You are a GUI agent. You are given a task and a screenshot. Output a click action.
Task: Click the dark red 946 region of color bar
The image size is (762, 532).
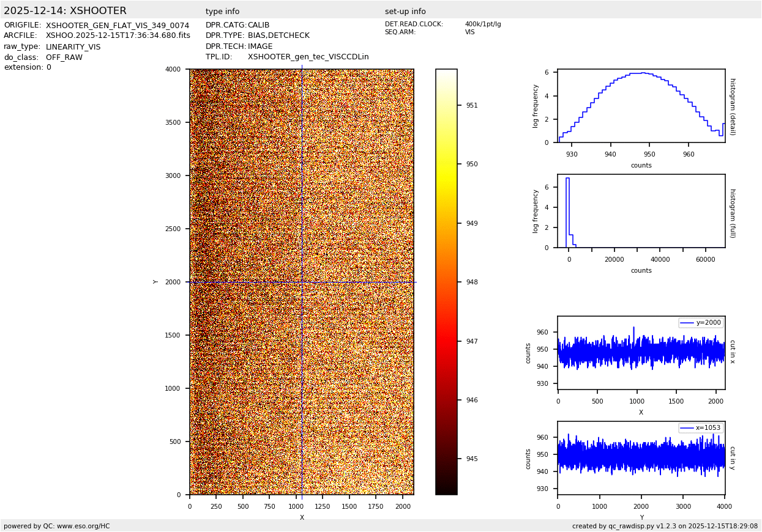coord(446,400)
